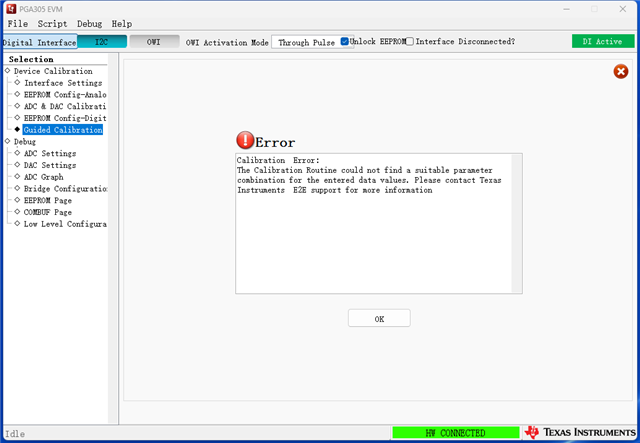Viewport: 640px width, 443px height.
Task: Click the Idle status text
Action: [x=15, y=434]
